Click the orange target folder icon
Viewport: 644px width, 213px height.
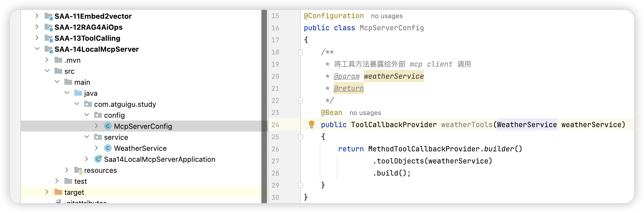point(58,192)
